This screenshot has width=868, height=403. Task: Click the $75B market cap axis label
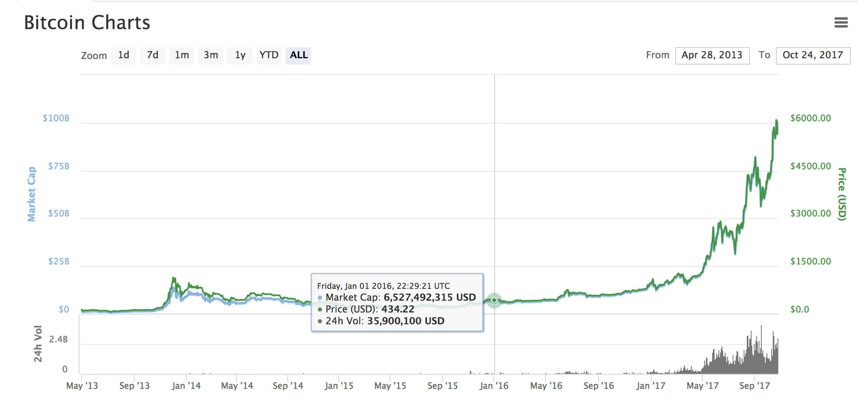point(59,166)
